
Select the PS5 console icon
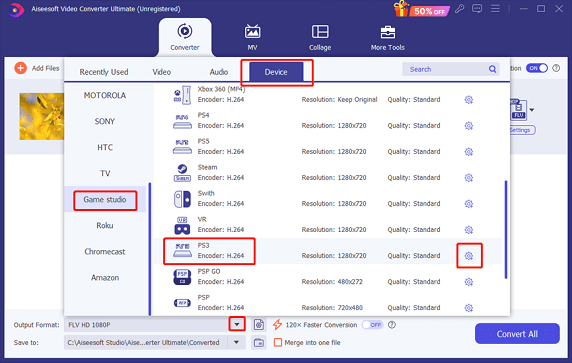(x=182, y=147)
